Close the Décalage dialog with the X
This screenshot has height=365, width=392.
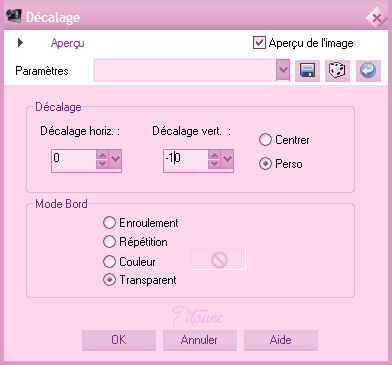tap(377, 18)
